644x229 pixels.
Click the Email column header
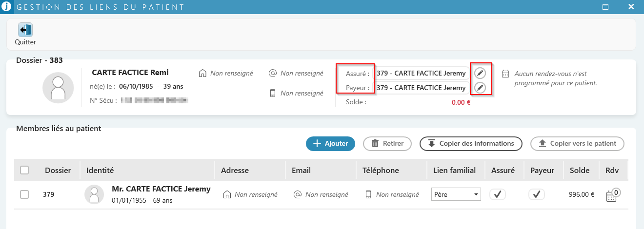(301, 170)
